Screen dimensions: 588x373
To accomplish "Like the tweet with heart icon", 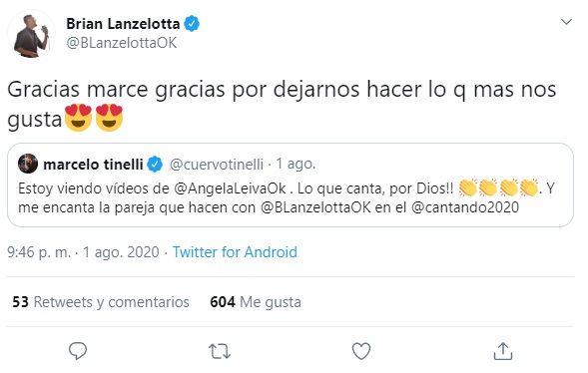I will click(361, 351).
